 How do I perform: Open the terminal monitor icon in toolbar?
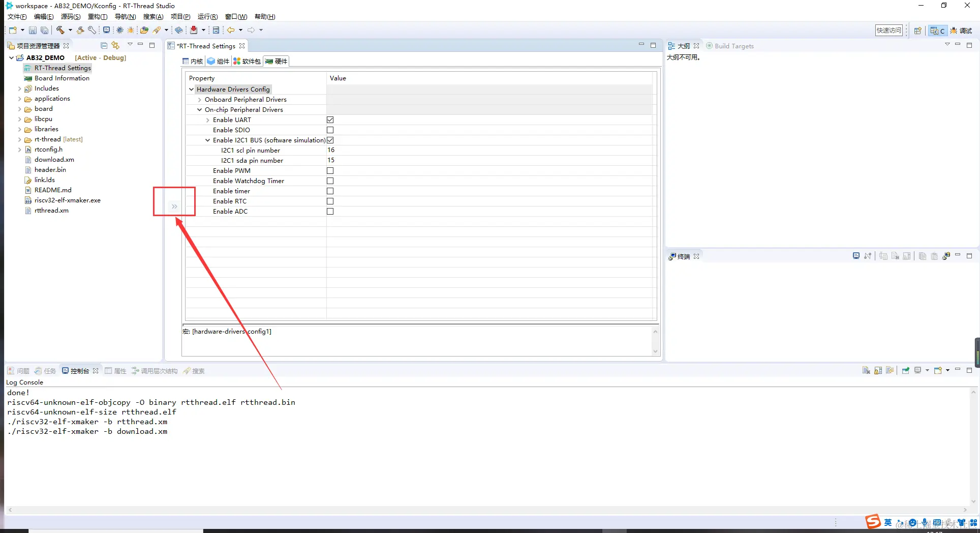[x=106, y=30]
